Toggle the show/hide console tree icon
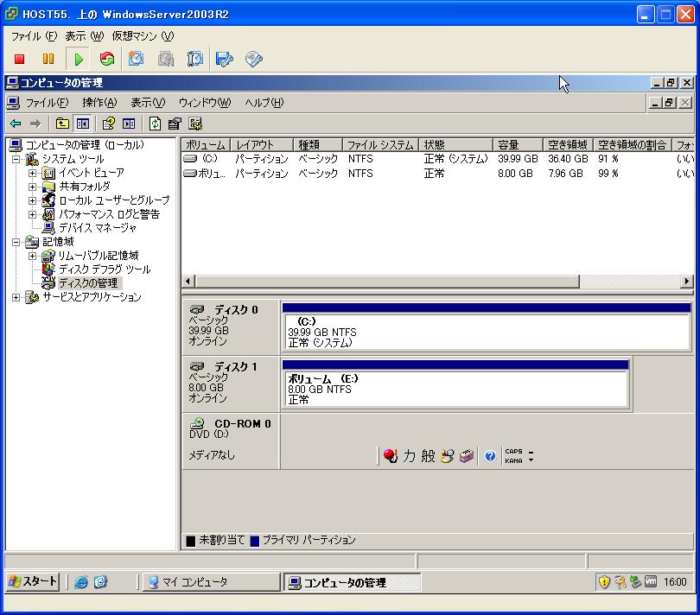This screenshot has width=700, height=615. 83,124
